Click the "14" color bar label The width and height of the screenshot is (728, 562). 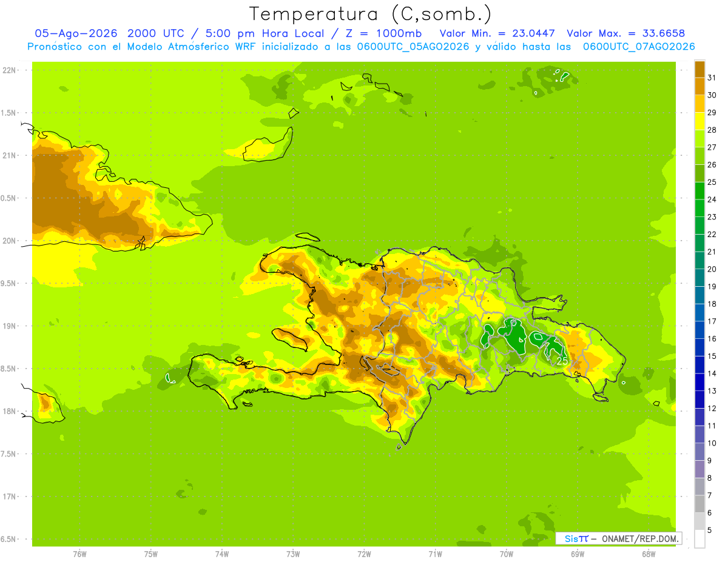712,373
